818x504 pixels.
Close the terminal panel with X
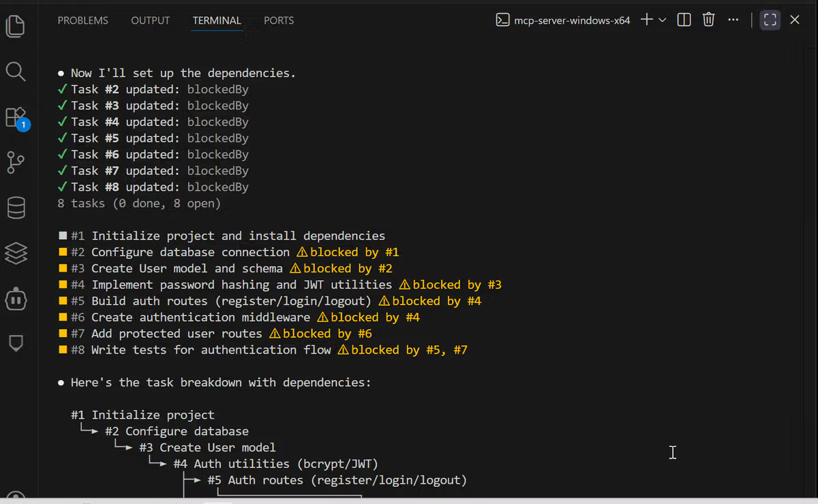(795, 20)
